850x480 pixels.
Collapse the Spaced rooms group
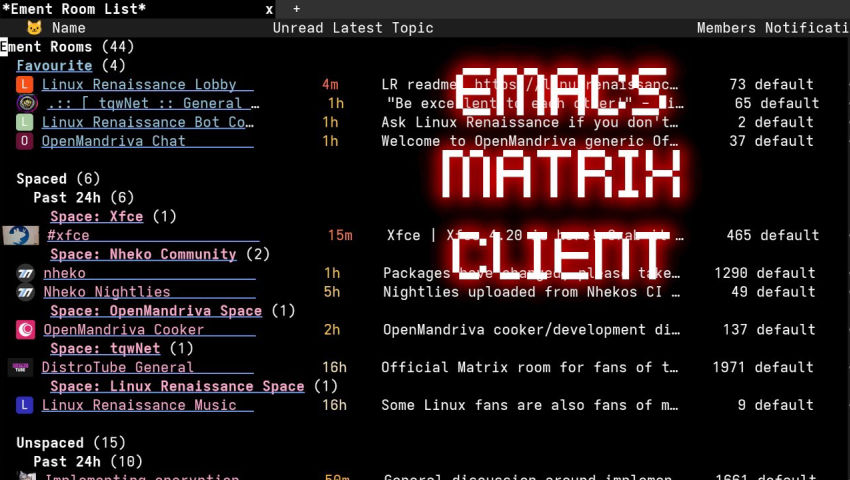pyautogui.click(x=42, y=179)
